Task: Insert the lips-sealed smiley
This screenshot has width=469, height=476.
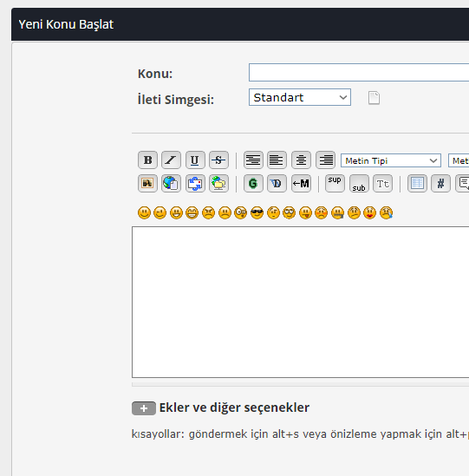Action: point(338,212)
